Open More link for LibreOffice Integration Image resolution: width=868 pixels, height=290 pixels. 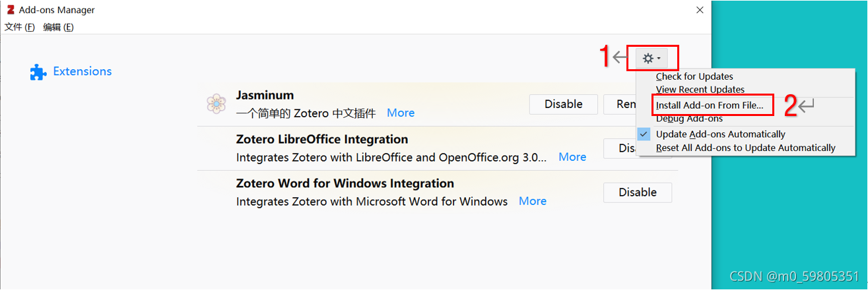572,157
